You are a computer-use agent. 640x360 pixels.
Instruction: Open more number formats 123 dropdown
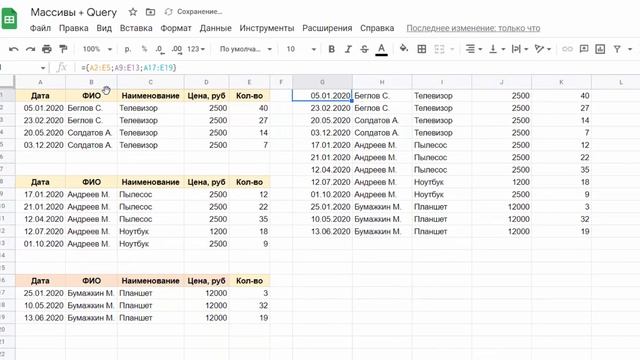point(196,49)
